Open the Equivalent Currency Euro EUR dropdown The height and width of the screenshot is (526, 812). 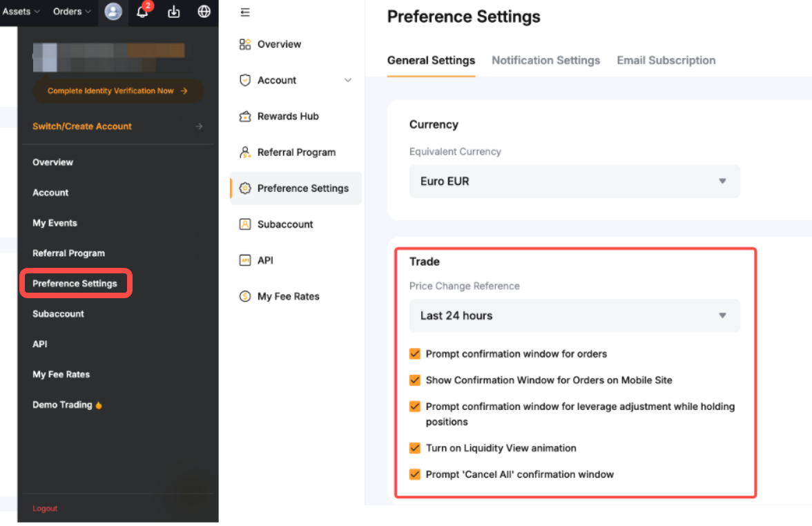click(574, 182)
